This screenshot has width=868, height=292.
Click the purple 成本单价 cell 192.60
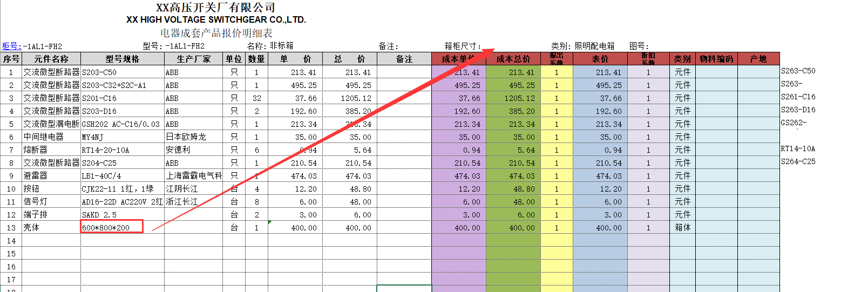tap(459, 111)
